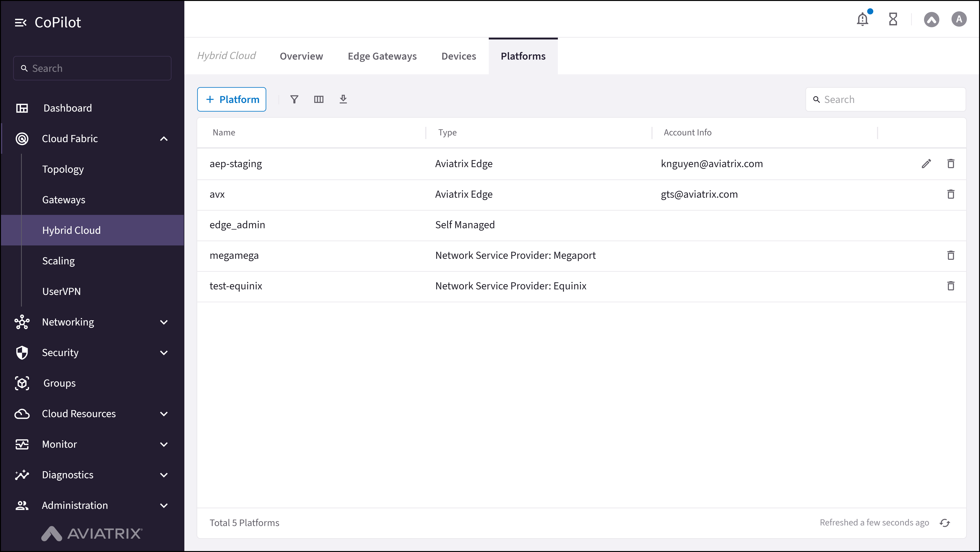Open notifications with the bell icon
Image resolution: width=980 pixels, height=552 pixels.
862,19
